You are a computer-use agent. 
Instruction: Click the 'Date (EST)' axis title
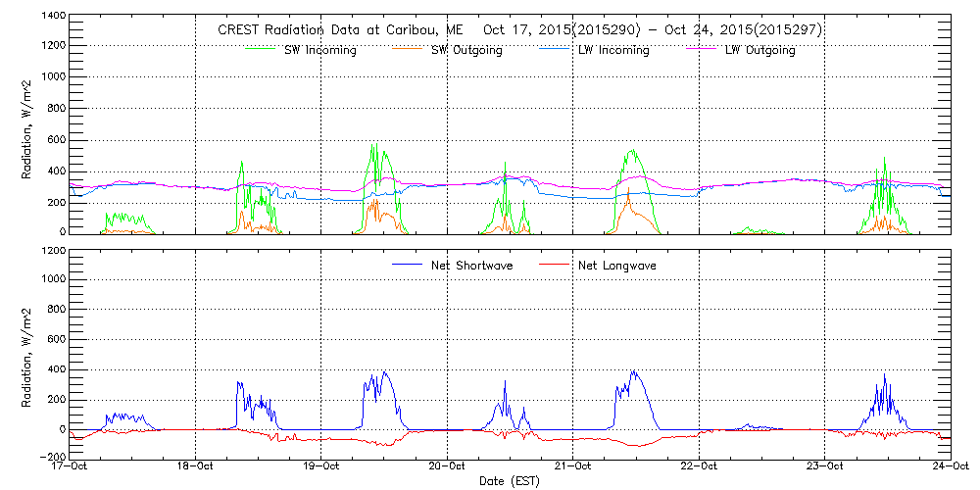pos(510,481)
